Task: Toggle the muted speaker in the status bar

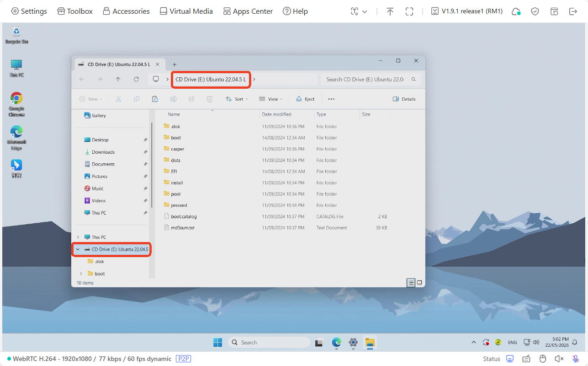Action: tap(559, 359)
